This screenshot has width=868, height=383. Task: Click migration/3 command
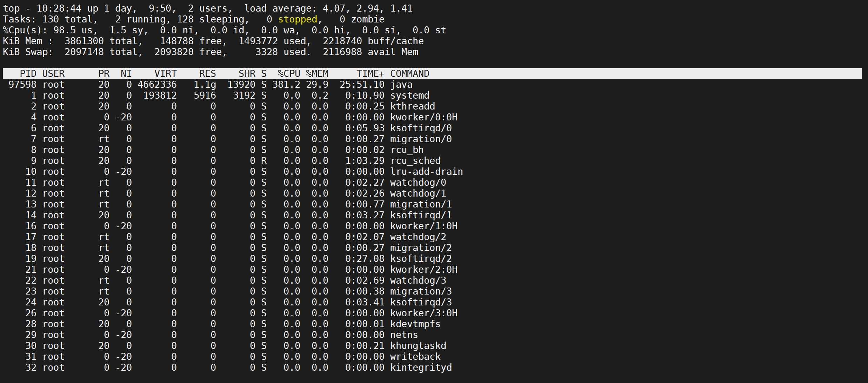click(421, 291)
